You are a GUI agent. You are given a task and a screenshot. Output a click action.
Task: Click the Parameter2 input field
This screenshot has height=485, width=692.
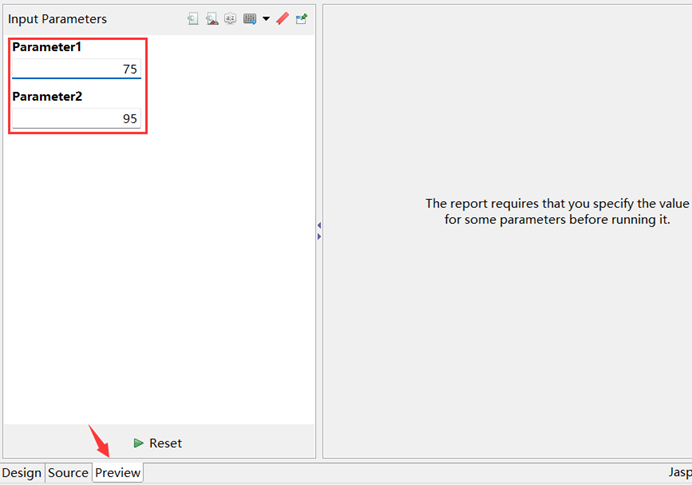pos(77,119)
